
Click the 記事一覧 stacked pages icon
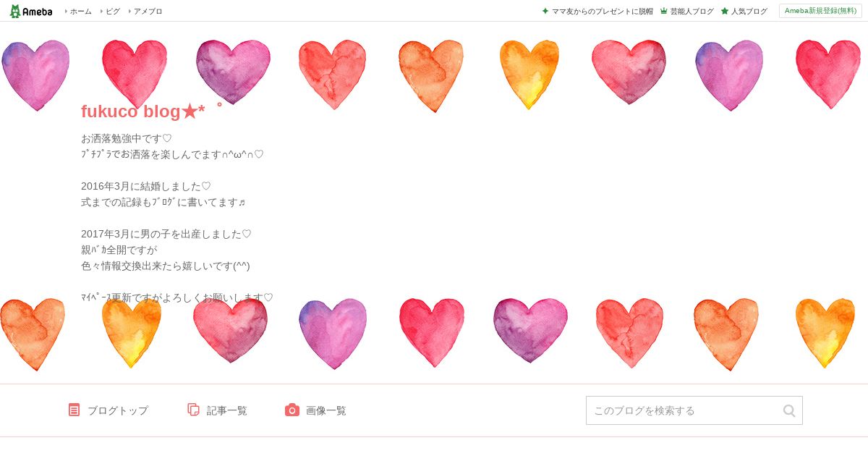click(193, 410)
